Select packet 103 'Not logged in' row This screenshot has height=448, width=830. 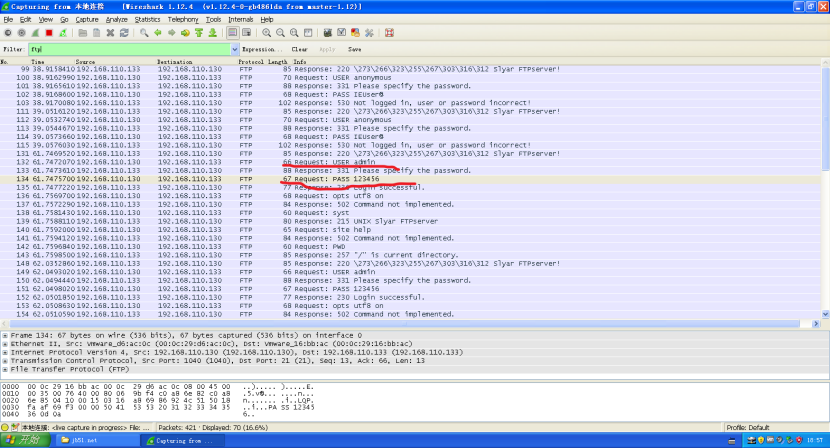[411, 103]
